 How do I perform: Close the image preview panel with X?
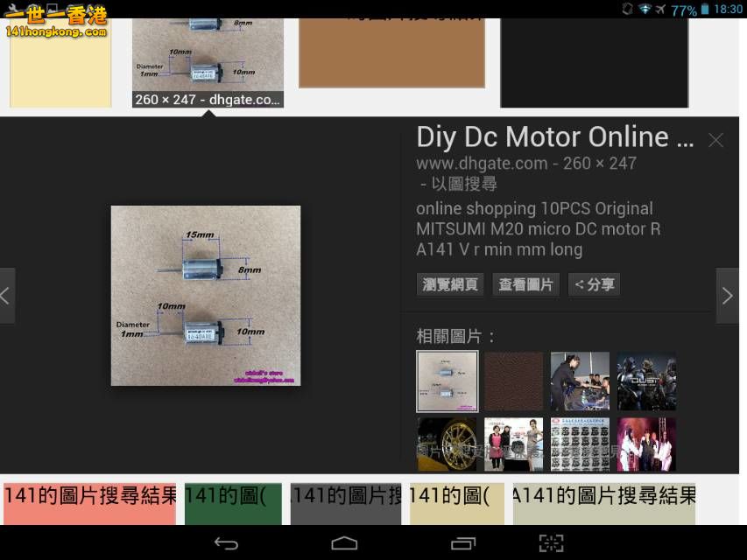715,140
